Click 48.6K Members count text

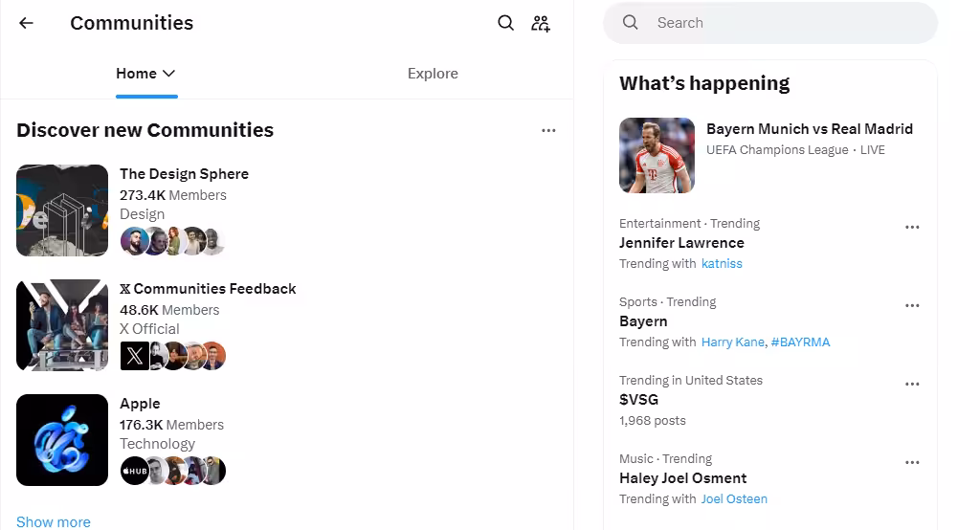tap(169, 310)
